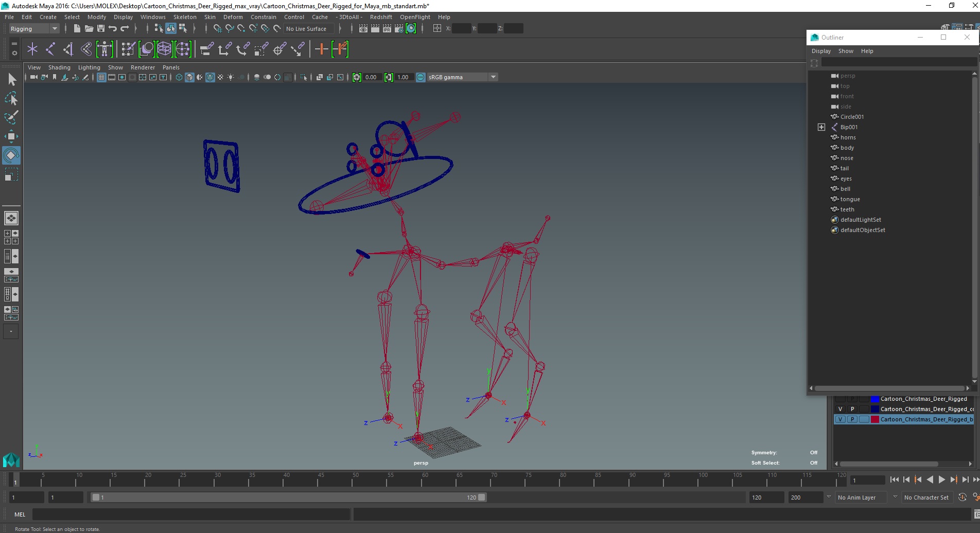Go to start of playback range
980x533 pixels.
[x=895, y=479]
